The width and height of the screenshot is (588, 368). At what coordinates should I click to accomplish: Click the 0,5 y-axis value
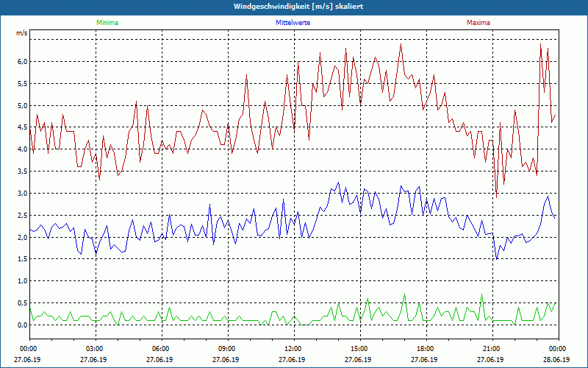point(23,303)
